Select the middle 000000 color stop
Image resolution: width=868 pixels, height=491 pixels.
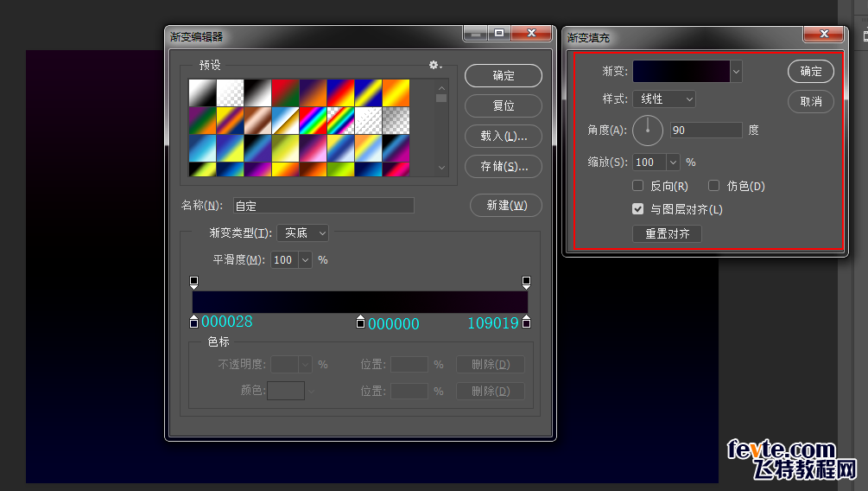(360, 322)
